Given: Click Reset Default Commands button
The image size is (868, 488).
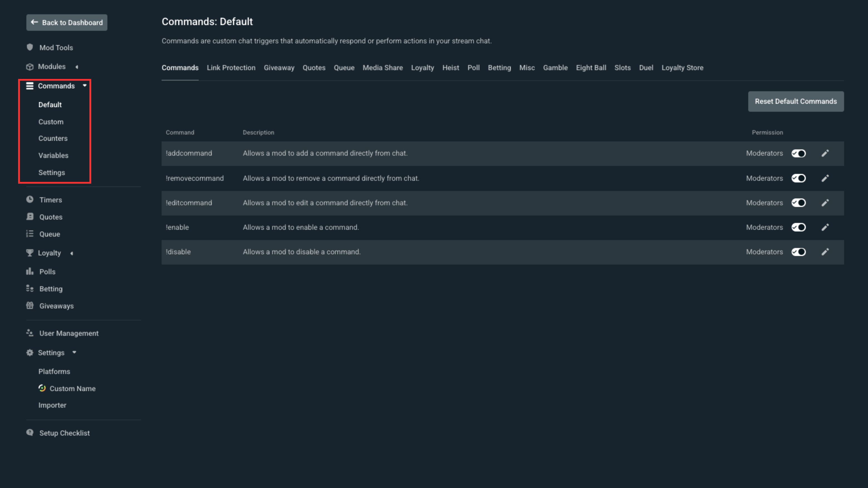Looking at the screenshot, I should pos(796,101).
